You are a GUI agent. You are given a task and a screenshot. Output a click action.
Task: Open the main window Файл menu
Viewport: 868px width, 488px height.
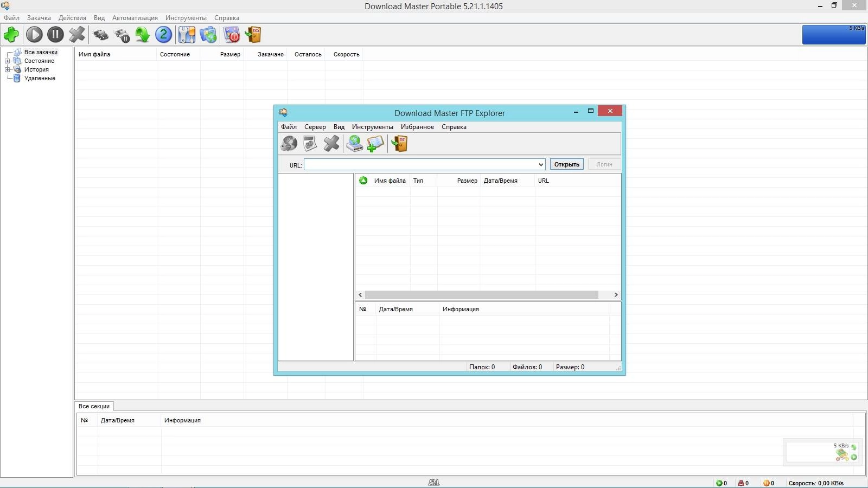11,18
